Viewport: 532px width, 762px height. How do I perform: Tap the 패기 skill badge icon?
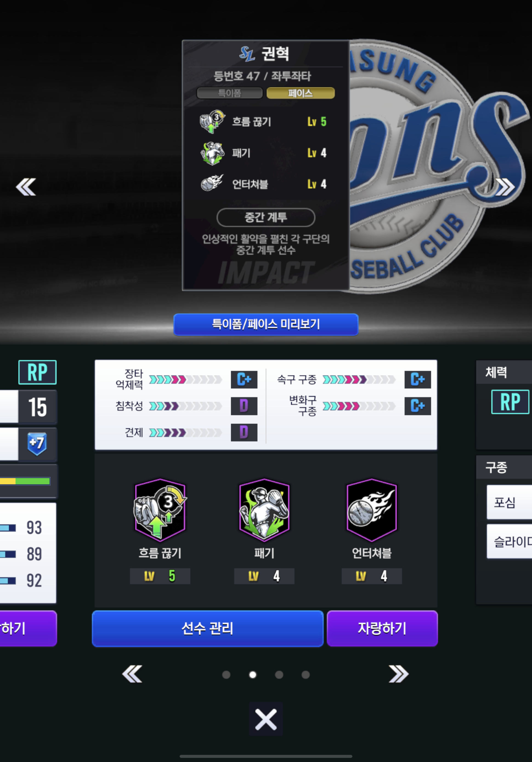click(x=264, y=510)
